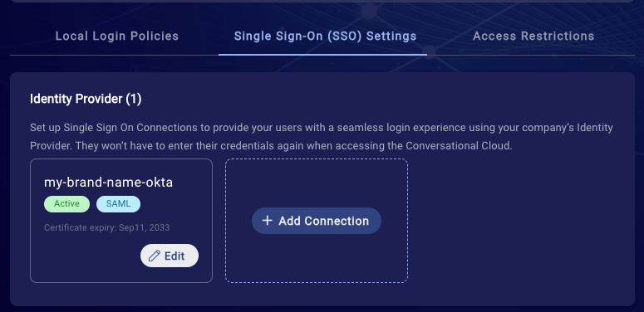Edit the my-brand-name-okta connection
The height and width of the screenshot is (312, 644).
[x=170, y=256]
